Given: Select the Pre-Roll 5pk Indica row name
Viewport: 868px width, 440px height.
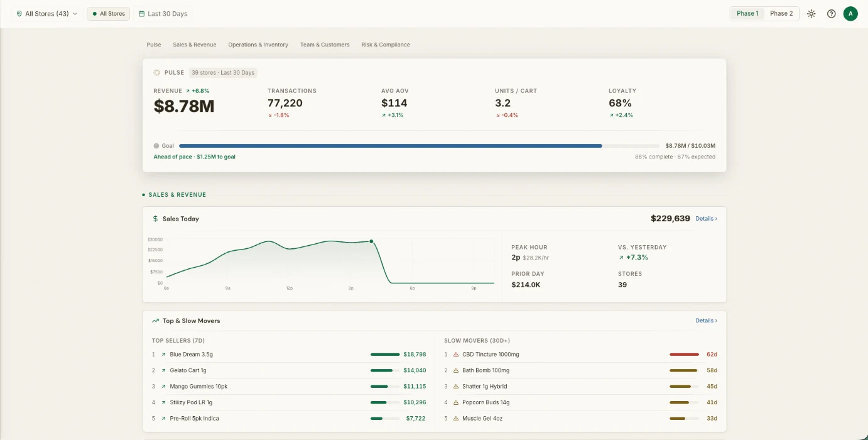Looking at the screenshot, I should [194, 419].
